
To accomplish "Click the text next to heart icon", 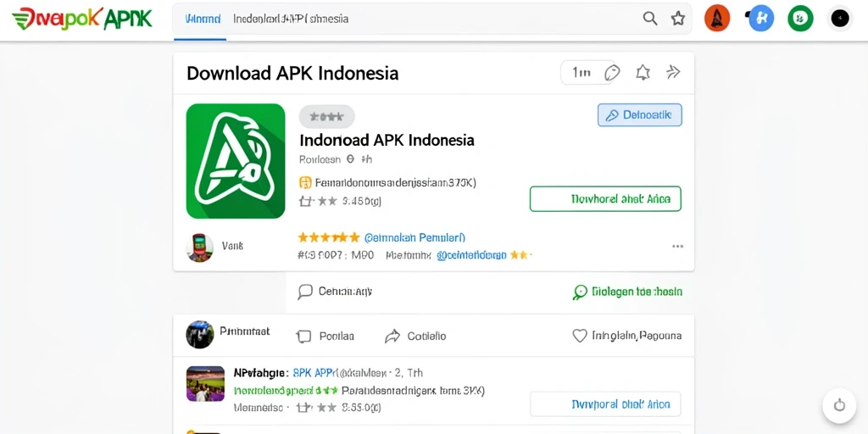I will tap(637, 336).
